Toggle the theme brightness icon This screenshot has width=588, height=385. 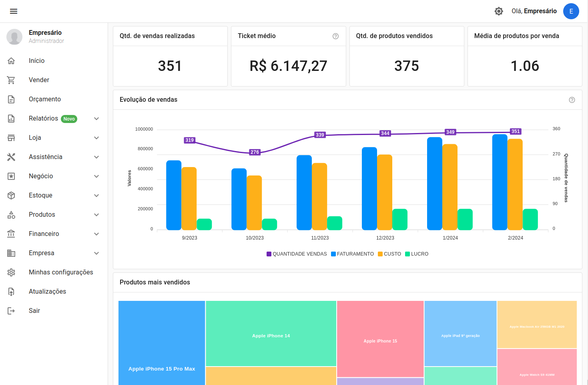[498, 11]
